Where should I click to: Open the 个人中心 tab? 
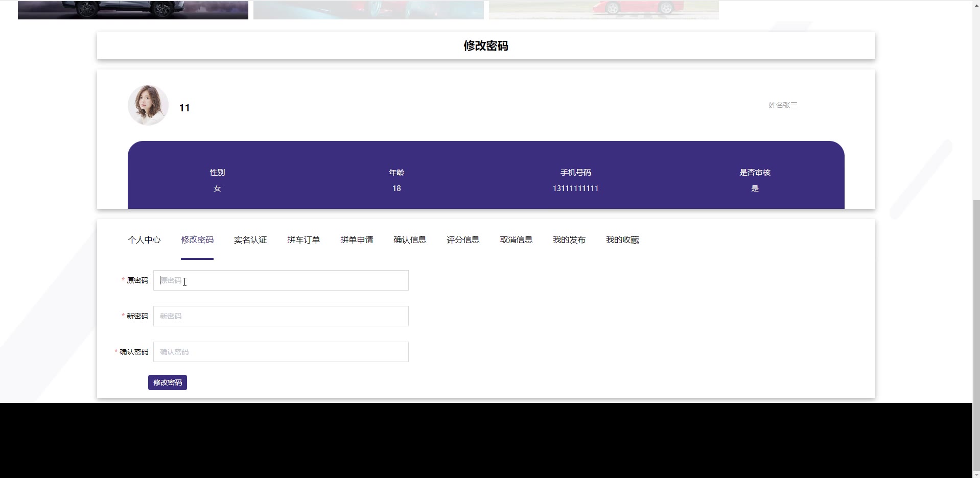pyautogui.click(x=144, y=240)
